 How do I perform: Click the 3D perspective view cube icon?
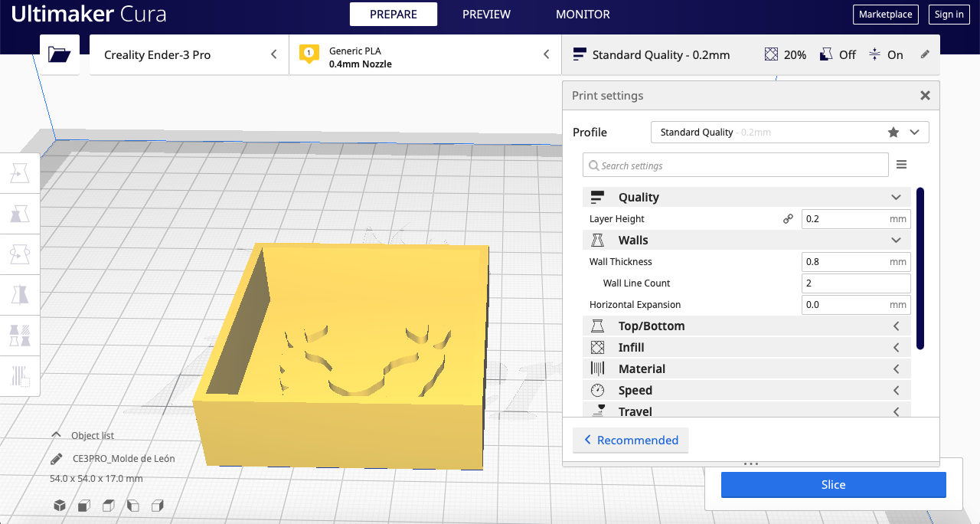point(59,506)
